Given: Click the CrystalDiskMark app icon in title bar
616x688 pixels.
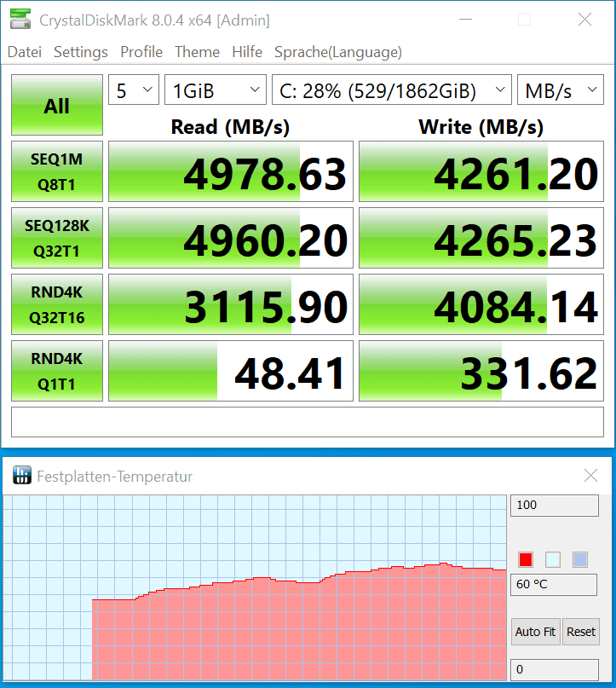Looking at the screenshot, I should click(20, 20).
